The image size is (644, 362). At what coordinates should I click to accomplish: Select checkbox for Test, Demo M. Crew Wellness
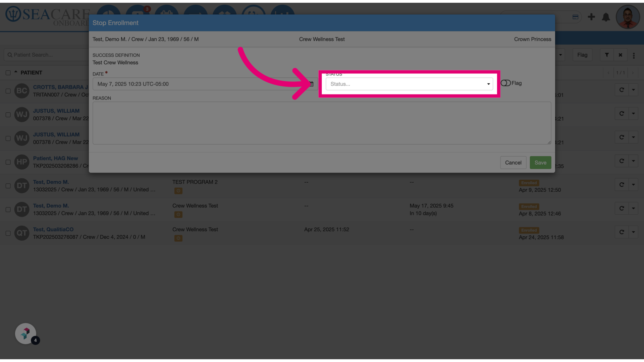coord(8,209)
